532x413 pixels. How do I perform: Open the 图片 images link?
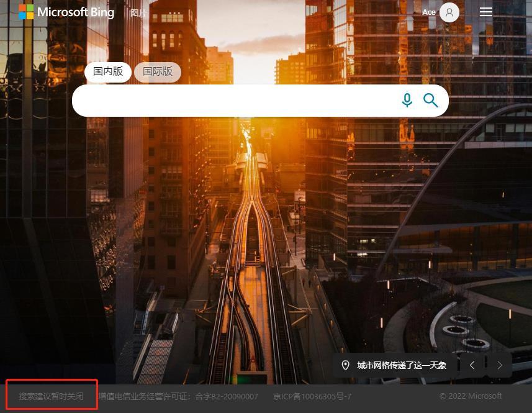click(x=138, y=13)
